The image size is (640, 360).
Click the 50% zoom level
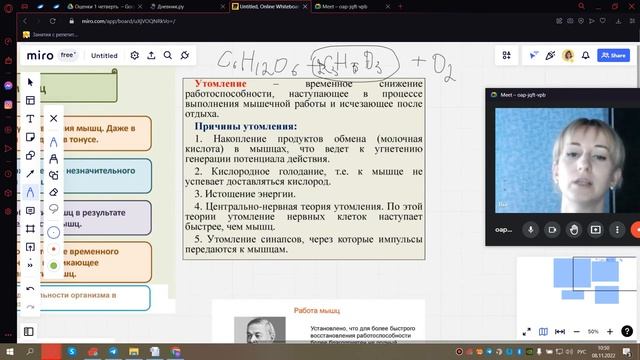593,332
